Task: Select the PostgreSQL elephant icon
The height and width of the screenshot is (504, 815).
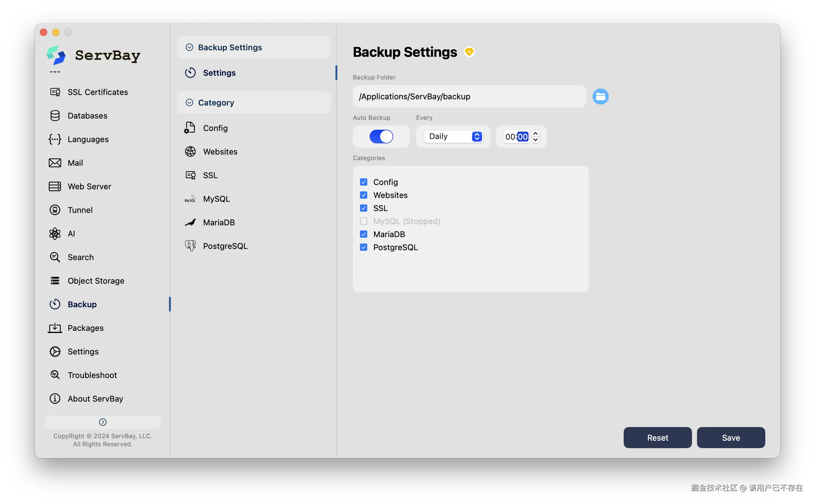Action: point(190,246)
